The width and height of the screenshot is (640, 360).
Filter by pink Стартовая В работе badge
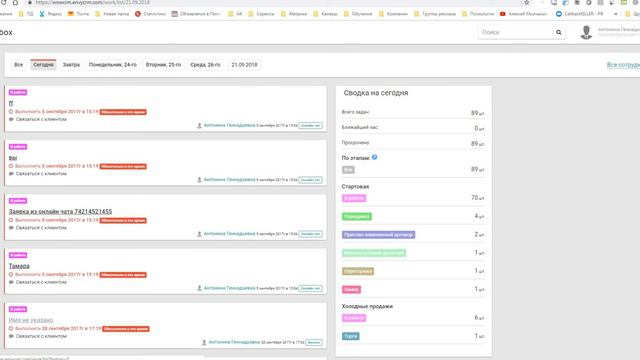(354, 198)
